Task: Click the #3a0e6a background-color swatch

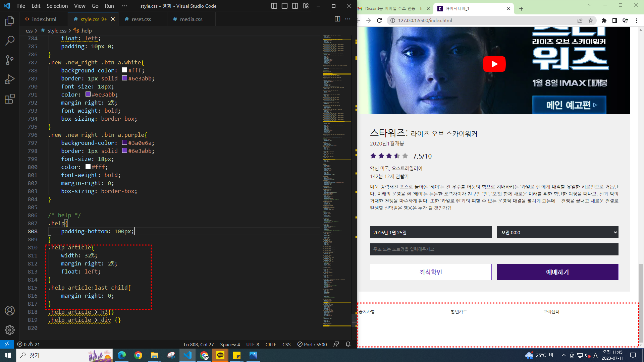Action: (x=124, y=142)
